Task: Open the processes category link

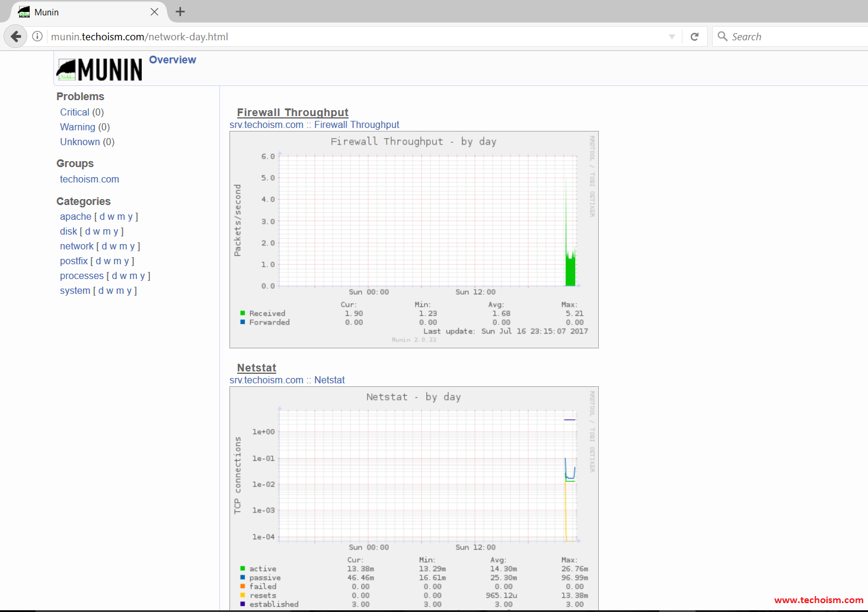Action: 82,276
